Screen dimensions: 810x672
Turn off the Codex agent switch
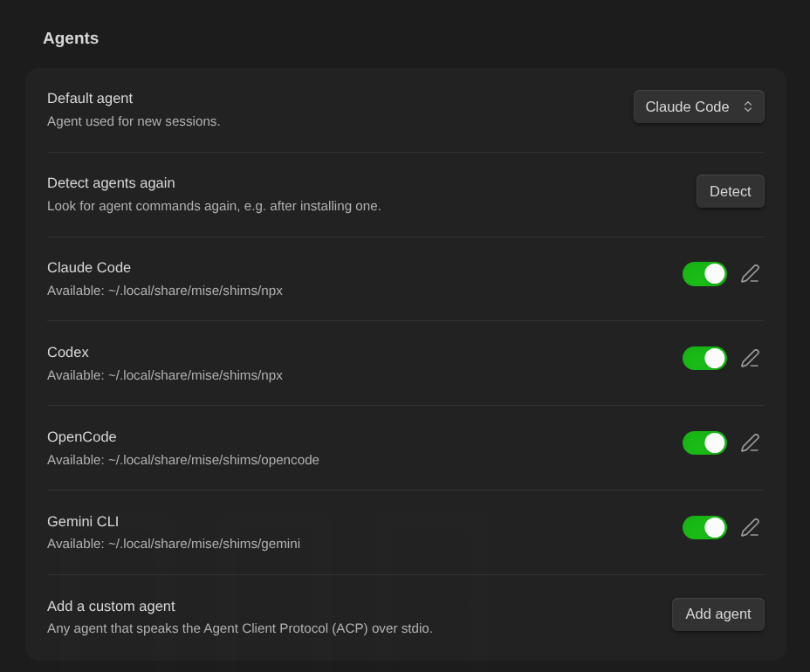pos(704,359)
